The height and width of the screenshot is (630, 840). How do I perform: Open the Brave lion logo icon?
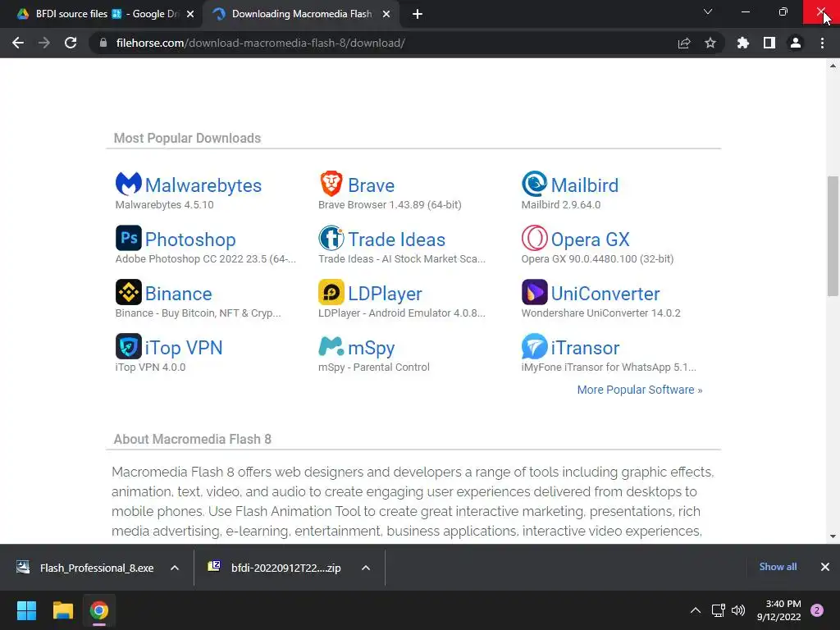(x=331, y=184)
